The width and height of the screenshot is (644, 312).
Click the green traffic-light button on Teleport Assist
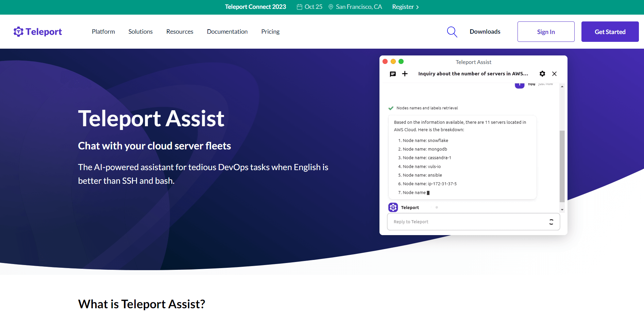pyautogui.click(x=401, y=61)
